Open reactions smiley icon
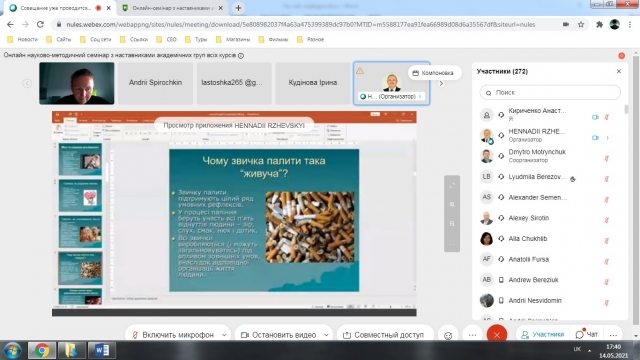Screen dimensions: 640x360 click(x=448, y=336)
